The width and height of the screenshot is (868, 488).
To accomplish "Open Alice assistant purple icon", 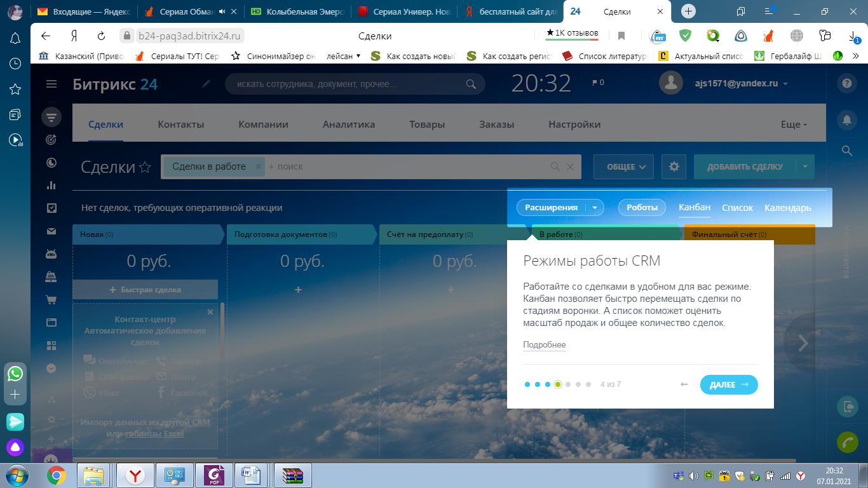I will pyautogui.click(x=15, y=447).
